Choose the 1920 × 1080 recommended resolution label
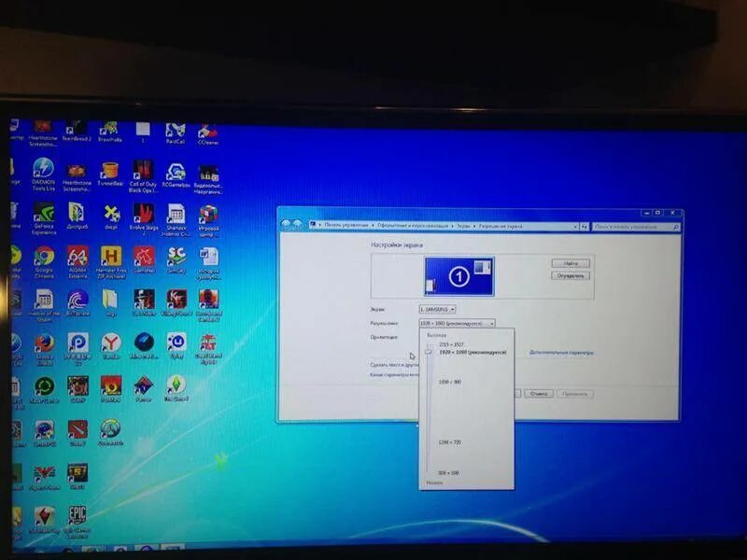Image resolution: width=747 pixels, height=560 pixels. (x=472, y=353)
